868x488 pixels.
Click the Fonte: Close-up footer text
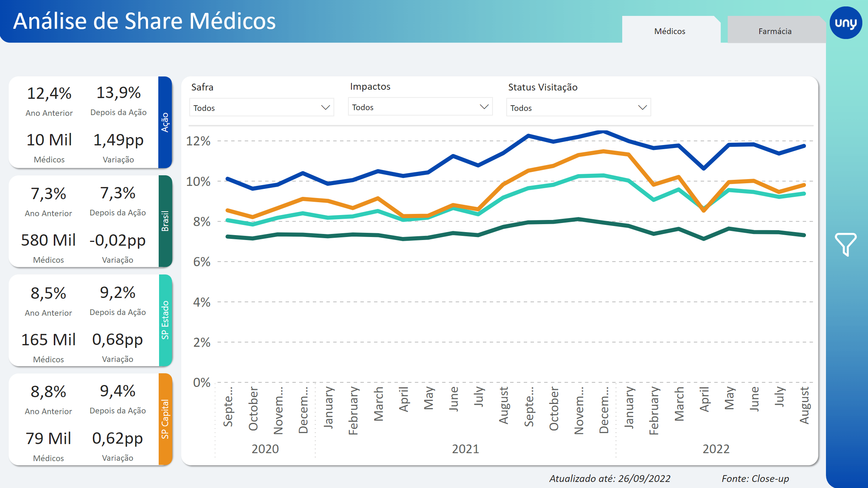pyautogui.click(x=755, y=479)
